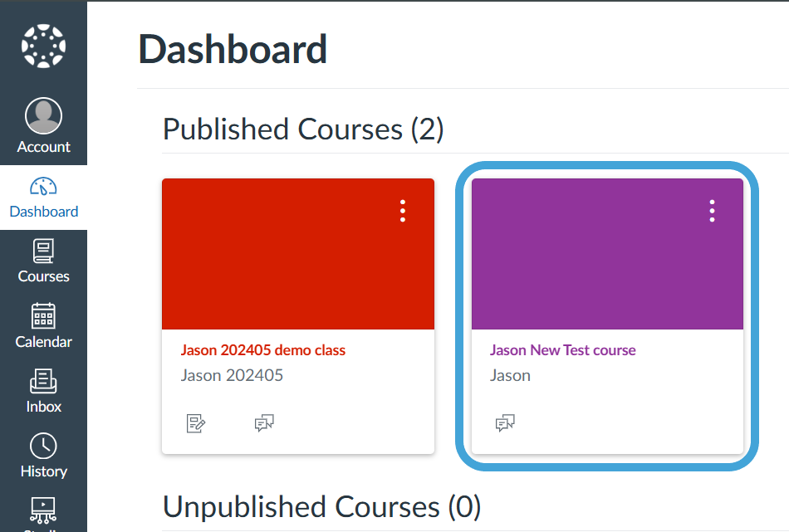Select Dashboard from the navigation menu
789x532 pixels.
coord(43,197)
